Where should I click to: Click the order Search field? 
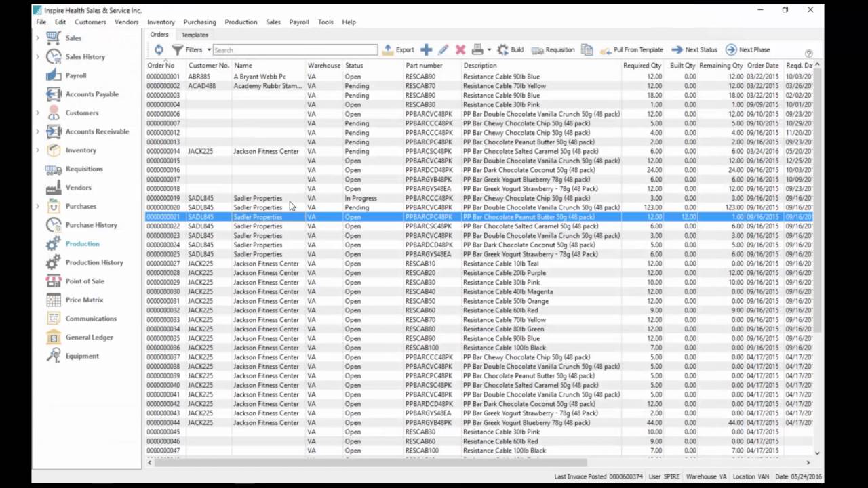click(295, 50)
